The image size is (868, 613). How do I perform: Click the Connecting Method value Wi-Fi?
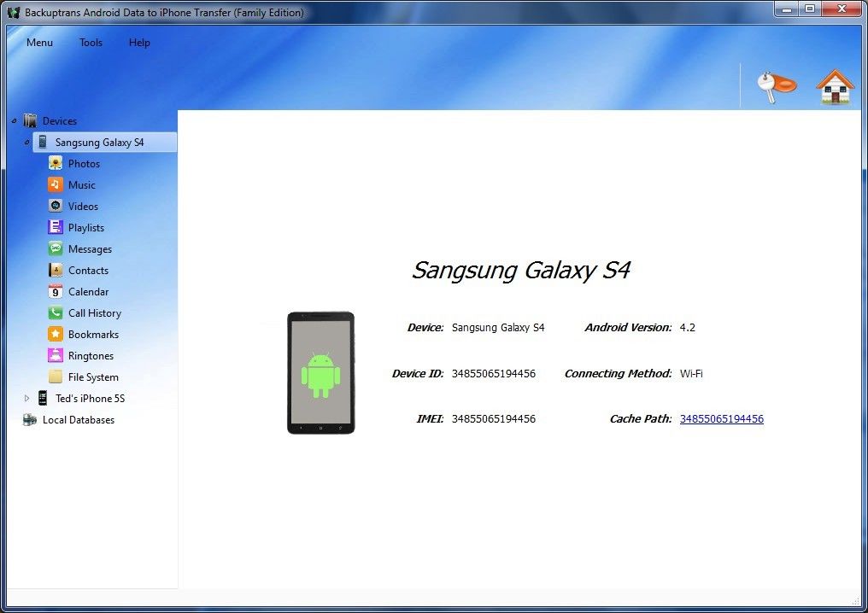point(691,373)
